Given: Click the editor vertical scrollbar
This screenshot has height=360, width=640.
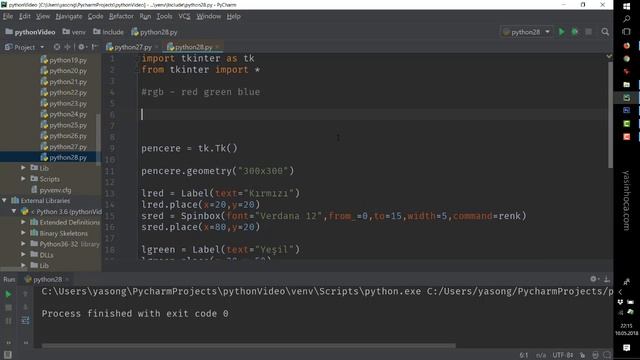Looking at the screenshot, I should click(610, 114).
